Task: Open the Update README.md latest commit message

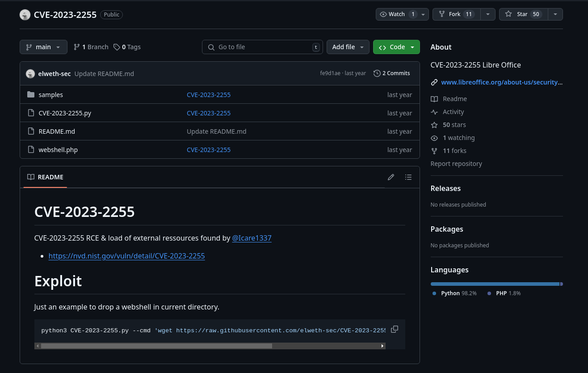Action: tap(104, 74)
